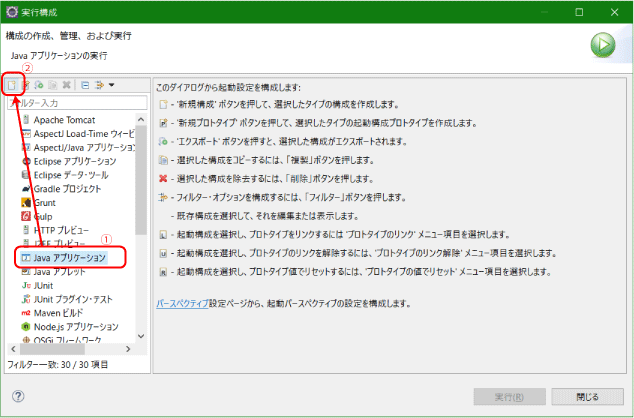The width and height of the screenshot is (634, 418).
Task: Select Gulp in the configuration list
Action: coord(43,217)
